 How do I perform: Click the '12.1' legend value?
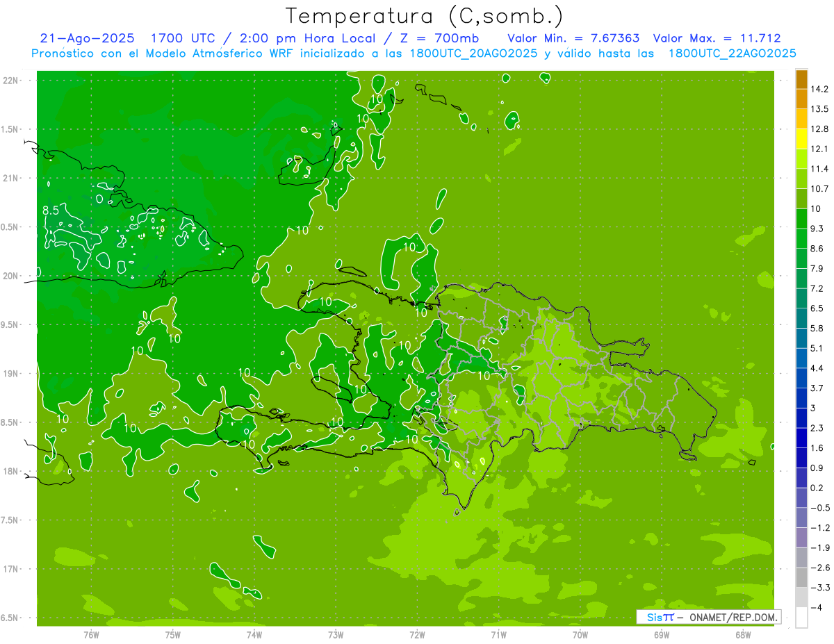tap(820, 149)
